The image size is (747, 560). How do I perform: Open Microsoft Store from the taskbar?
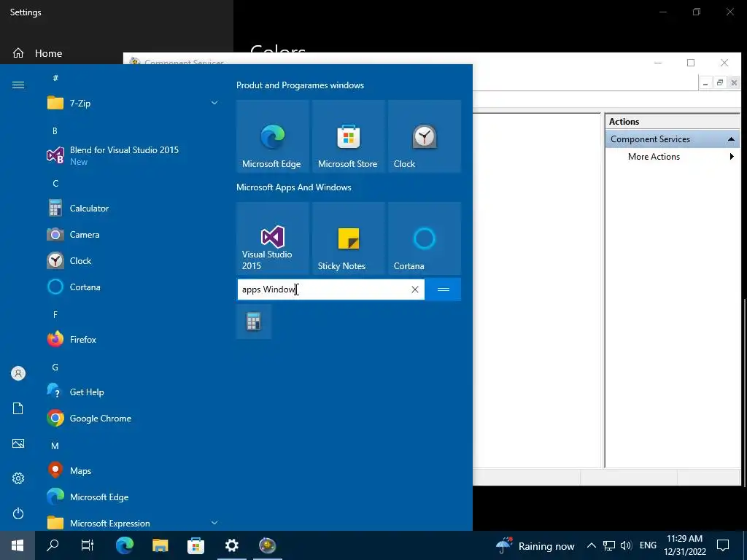point(196,545)
